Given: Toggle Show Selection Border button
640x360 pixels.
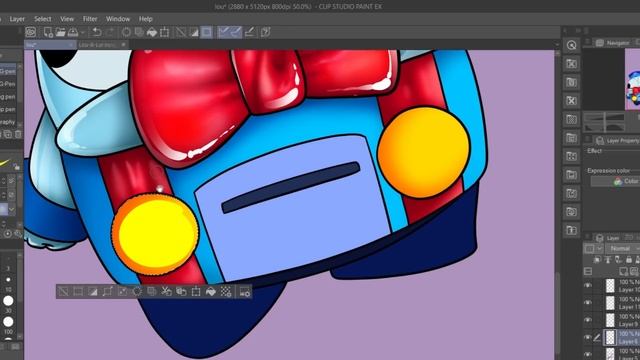Looking at the screenshot, I should click(x=207, y=32).
